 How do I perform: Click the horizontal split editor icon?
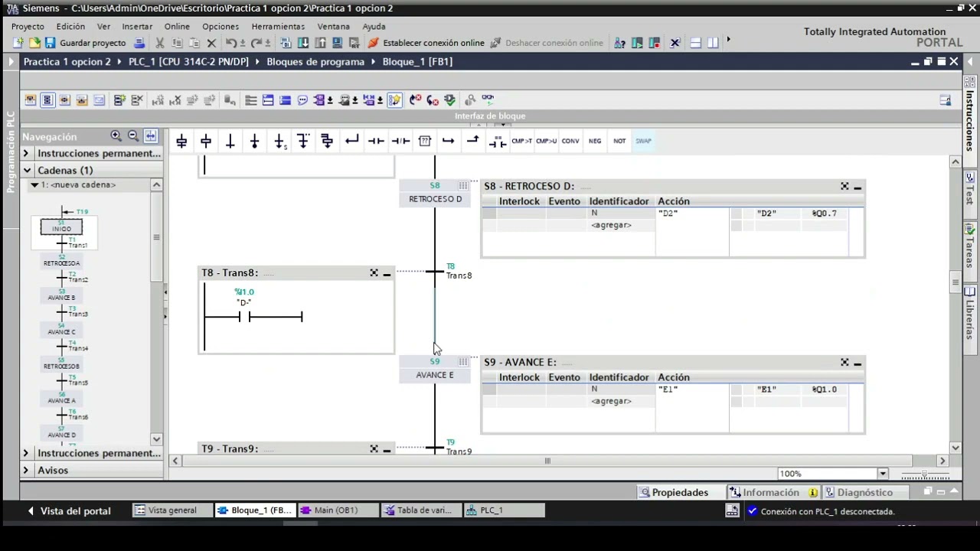pyautogui.click(x=695, y=43)
